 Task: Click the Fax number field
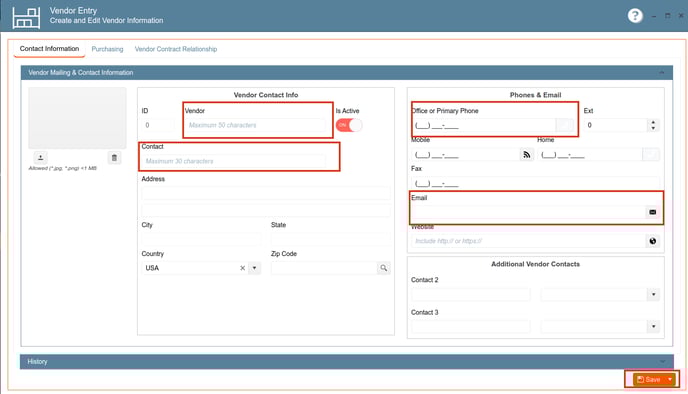[535, 183]
